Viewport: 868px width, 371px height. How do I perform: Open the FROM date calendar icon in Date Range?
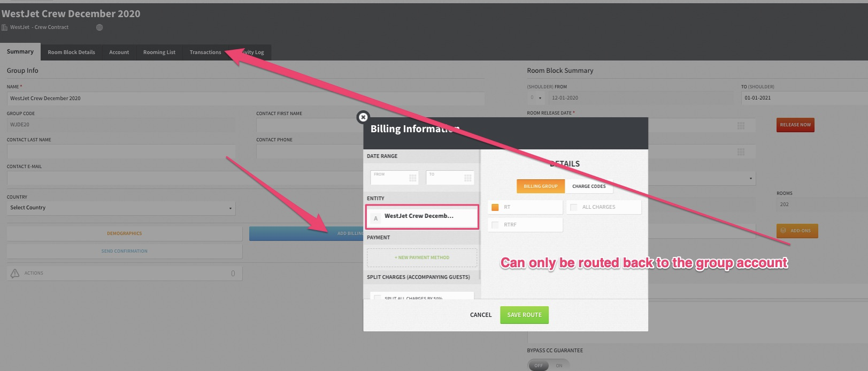(412, 178)
